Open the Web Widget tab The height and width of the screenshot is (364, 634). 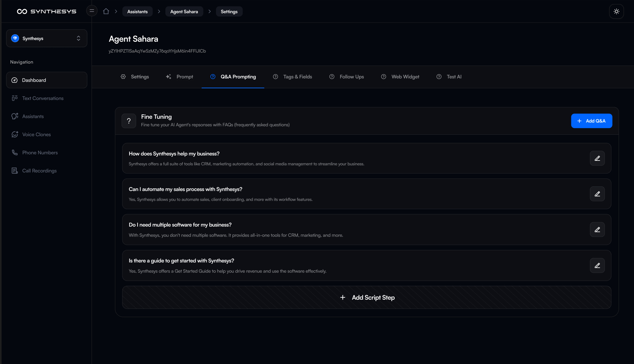pyautogui.click(x=400, y=77)
